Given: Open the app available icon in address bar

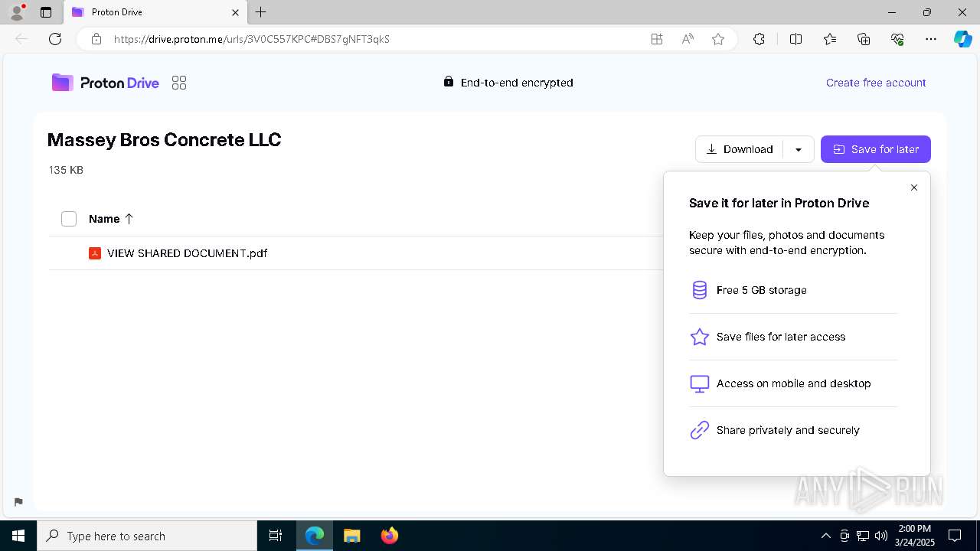Looking at the screenshot, I should 657,39.
